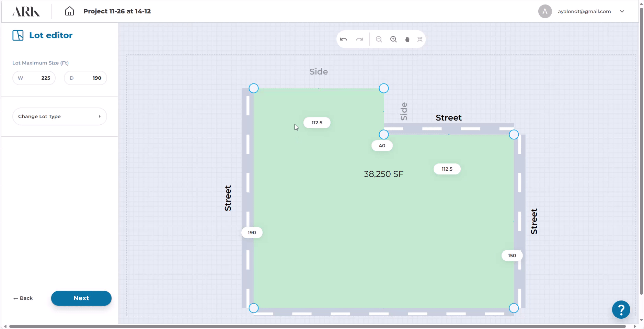
Task: Go back using the Back link
Action: point(23,298)
